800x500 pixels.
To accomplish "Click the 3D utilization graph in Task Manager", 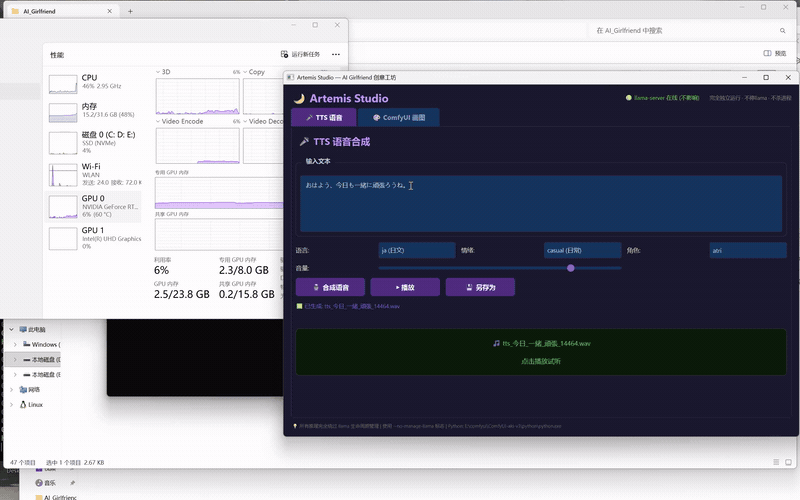I will point(197,96).
